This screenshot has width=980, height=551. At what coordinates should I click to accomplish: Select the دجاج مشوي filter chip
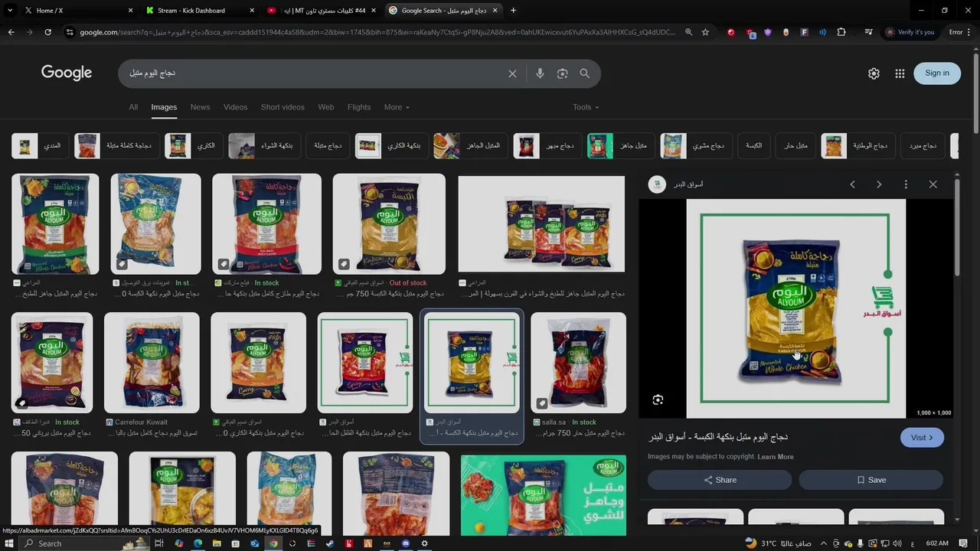pyautogui.click(x=696, y=145)
